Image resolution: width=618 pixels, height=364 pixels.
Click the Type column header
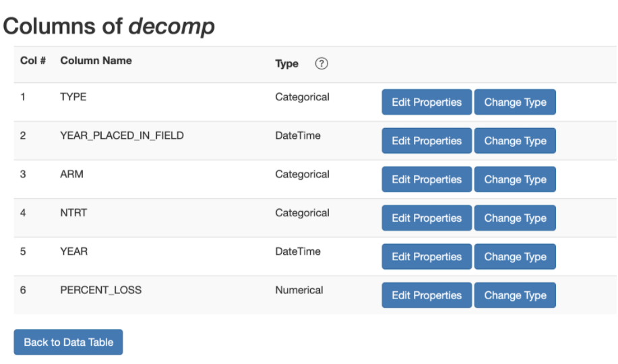point(286,64)
